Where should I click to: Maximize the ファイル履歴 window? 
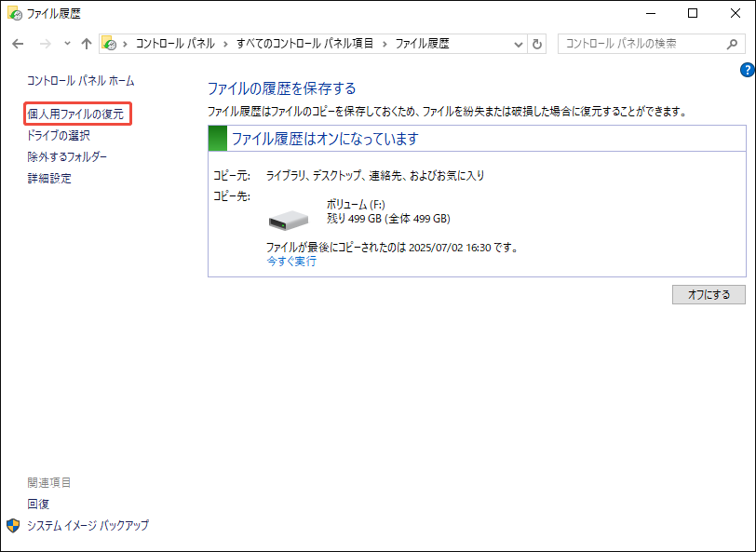click(693, 14)
